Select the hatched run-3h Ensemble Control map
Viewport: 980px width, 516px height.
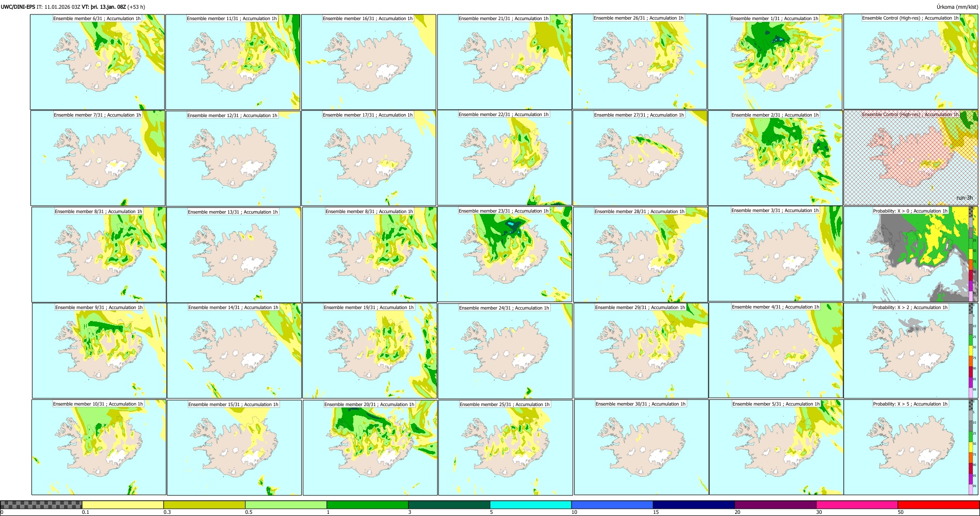(910, 158)
